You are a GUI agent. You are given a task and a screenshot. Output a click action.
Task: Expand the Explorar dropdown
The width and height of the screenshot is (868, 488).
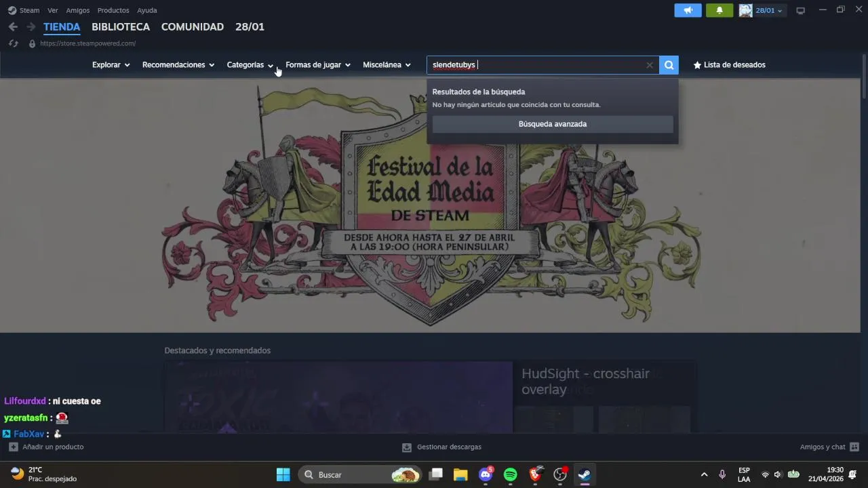click(x=111, y=65)
